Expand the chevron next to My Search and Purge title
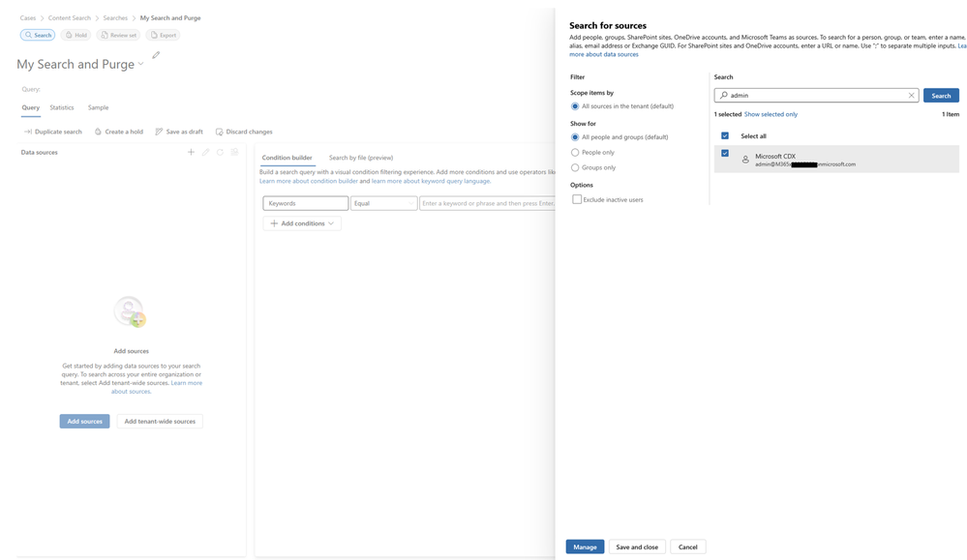Screen dimensions: 967x560 140,64
